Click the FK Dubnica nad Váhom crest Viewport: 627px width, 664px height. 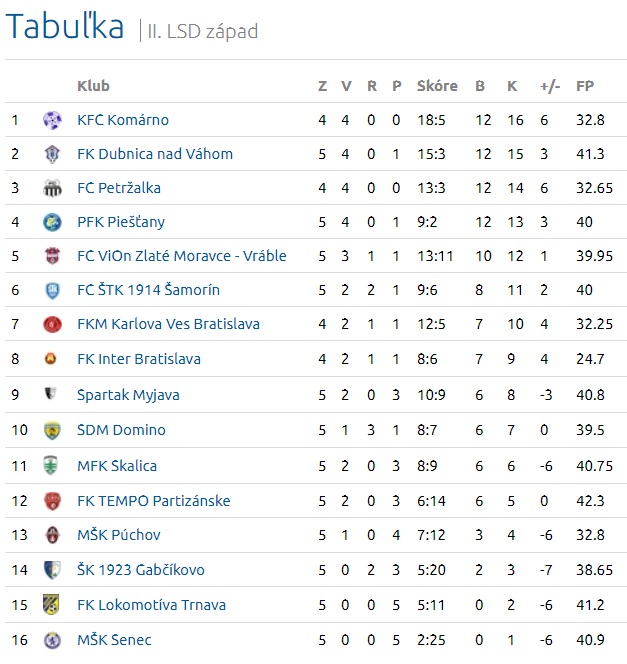point(52,154)
